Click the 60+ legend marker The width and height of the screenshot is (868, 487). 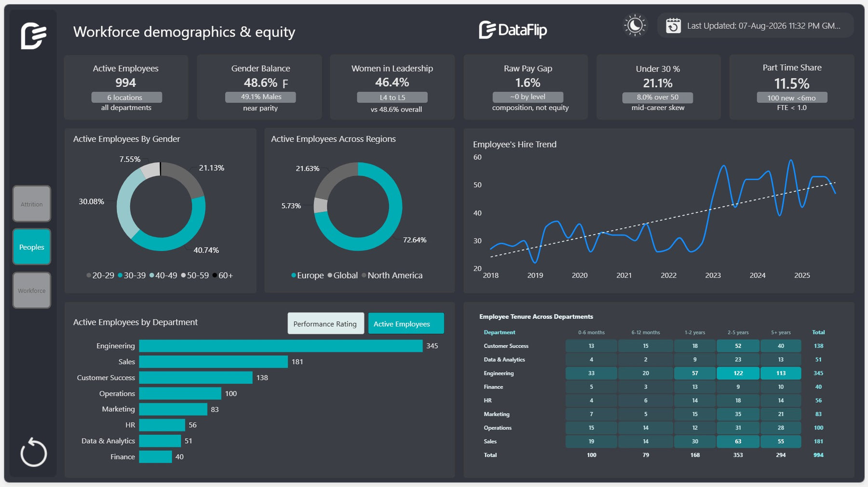coord(215,275)
